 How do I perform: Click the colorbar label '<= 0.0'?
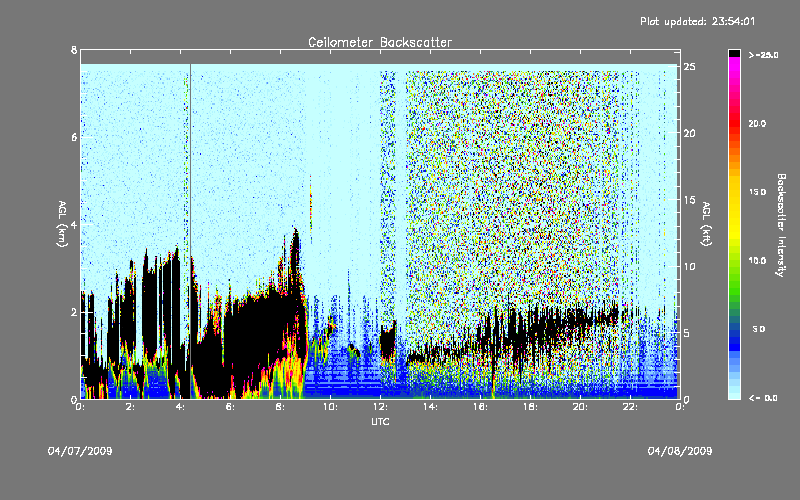[x=763, y=398]
